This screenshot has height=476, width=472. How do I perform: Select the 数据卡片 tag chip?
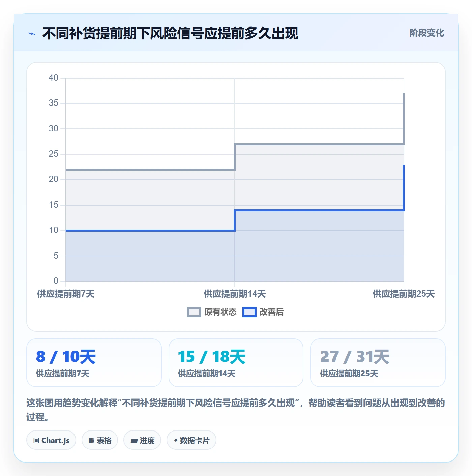coord(191,440)
